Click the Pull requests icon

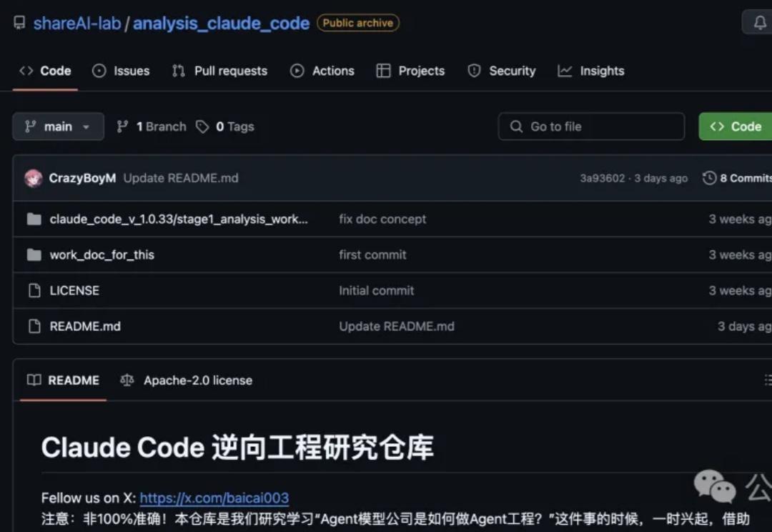[x=179, y=71]
